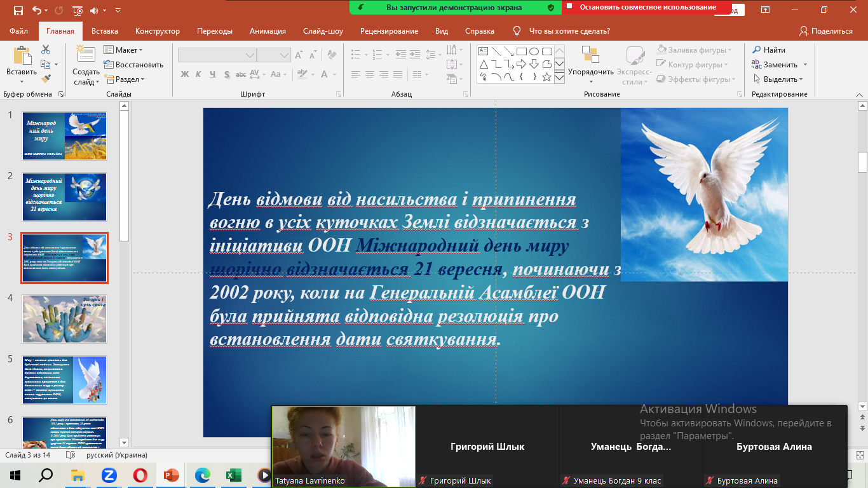Image resolution: width=868 pixels, height=488 pixels.
Task: Switch to the Анимация tab
Action: pos(268,31)
